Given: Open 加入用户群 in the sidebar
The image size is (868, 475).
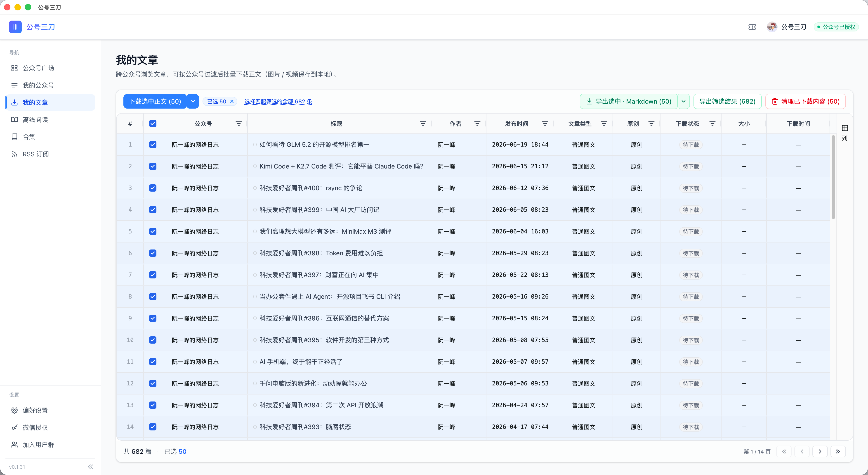Looking at the screenshot, I should (x=51, y=445).
